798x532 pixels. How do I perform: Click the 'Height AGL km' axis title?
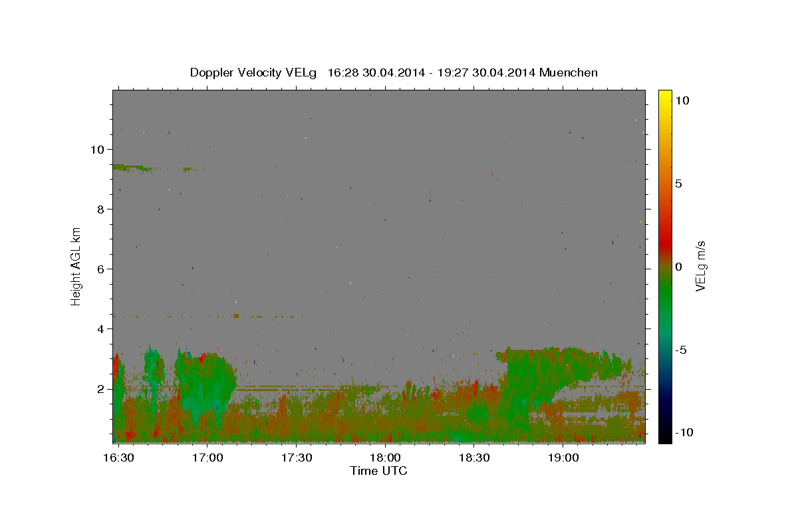click(x=76, y=266)
